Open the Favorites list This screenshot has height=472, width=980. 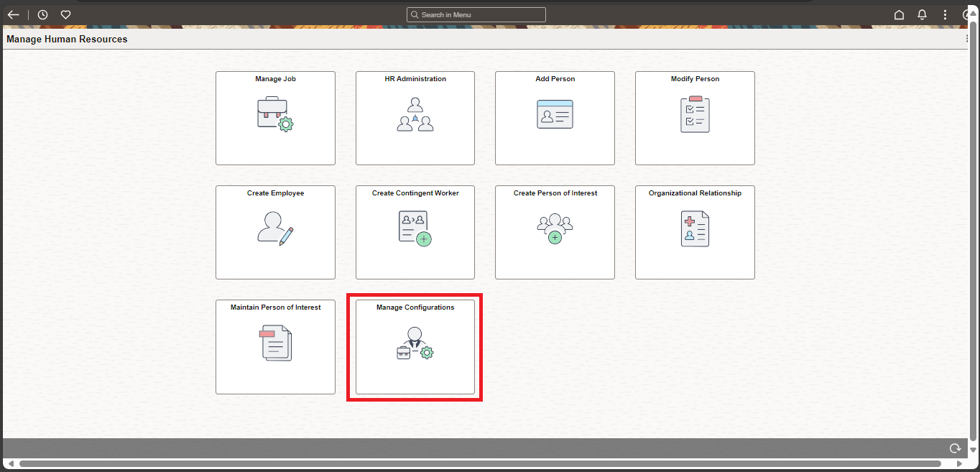(65, 14)
